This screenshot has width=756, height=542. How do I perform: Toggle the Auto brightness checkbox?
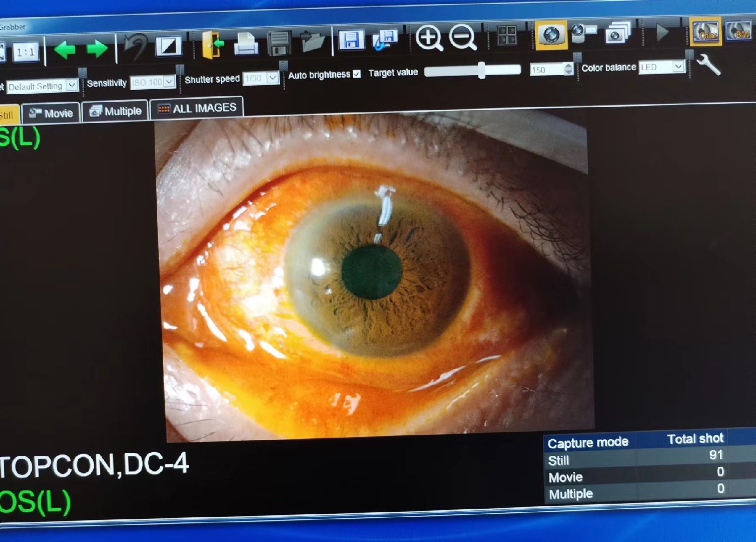point(357,74)
